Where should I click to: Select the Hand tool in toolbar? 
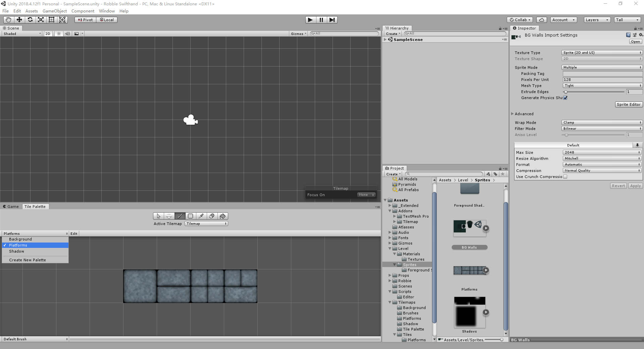coord(8,20)
